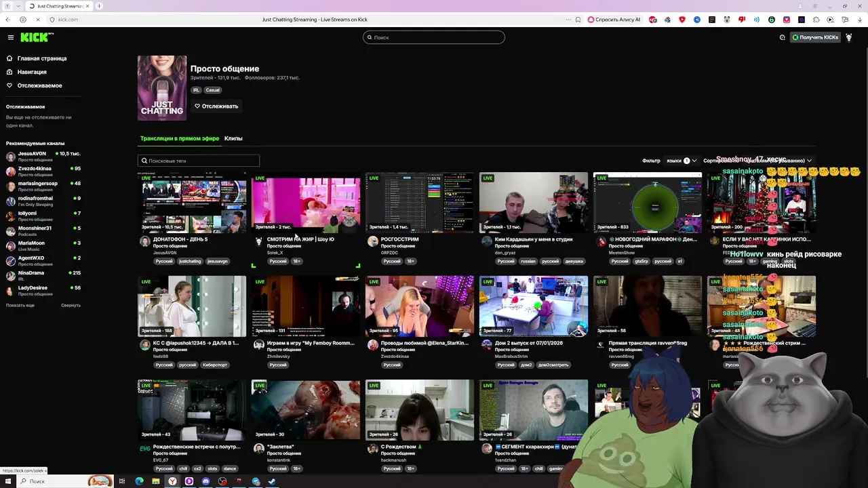Follow category with Отслеживать button
The image size is (868, 488).
coord(216,106)
